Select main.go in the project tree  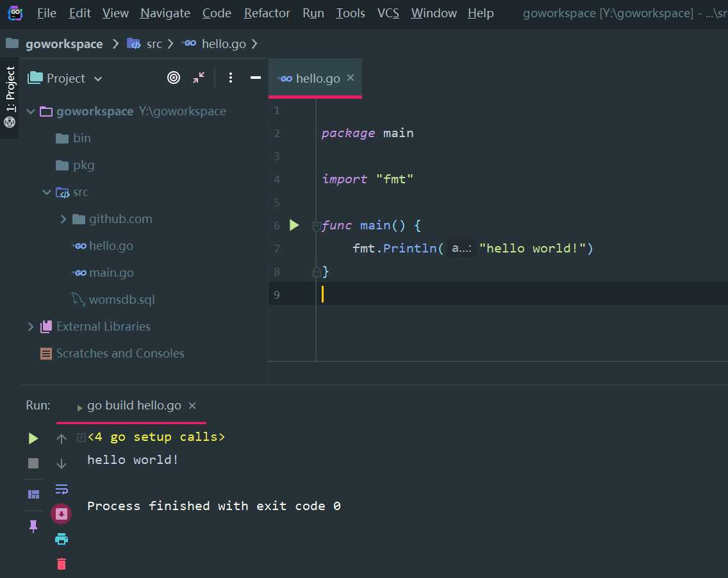point(111,272)
